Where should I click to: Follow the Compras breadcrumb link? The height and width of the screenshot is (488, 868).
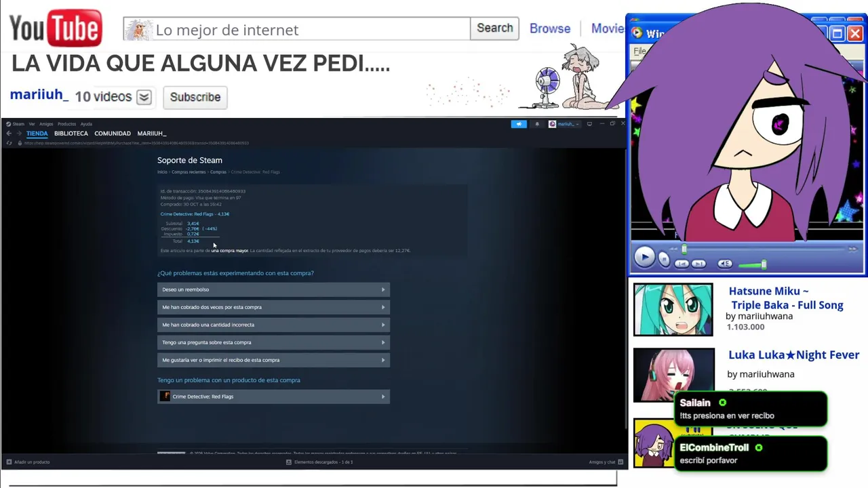pyautogui.click(x=218, y=172)
